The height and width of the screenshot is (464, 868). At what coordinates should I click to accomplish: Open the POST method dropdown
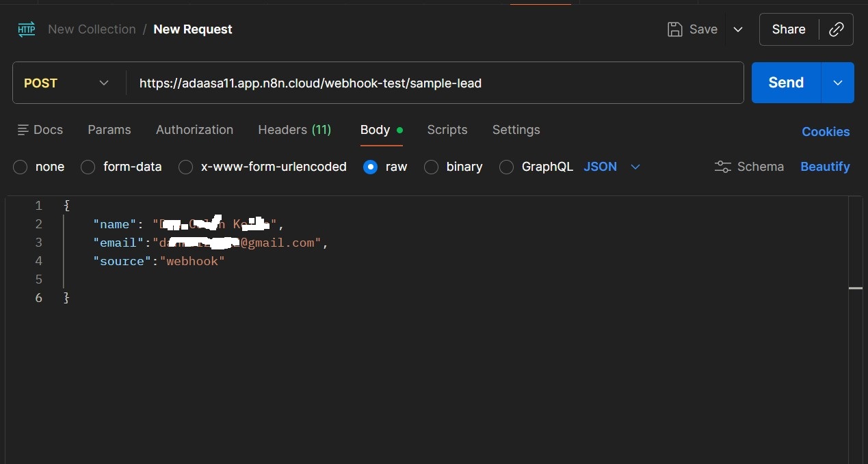pos(68,83)
